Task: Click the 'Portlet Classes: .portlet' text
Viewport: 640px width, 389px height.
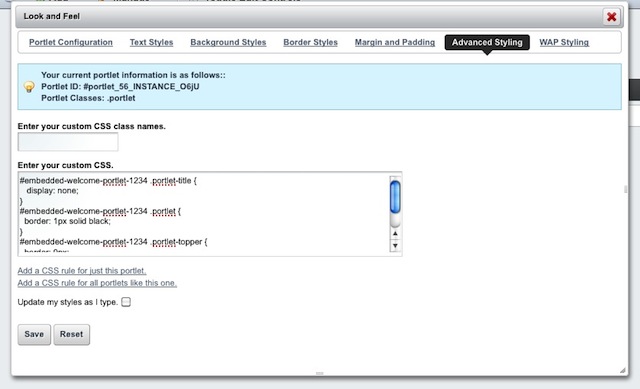Action: (88, 98)
